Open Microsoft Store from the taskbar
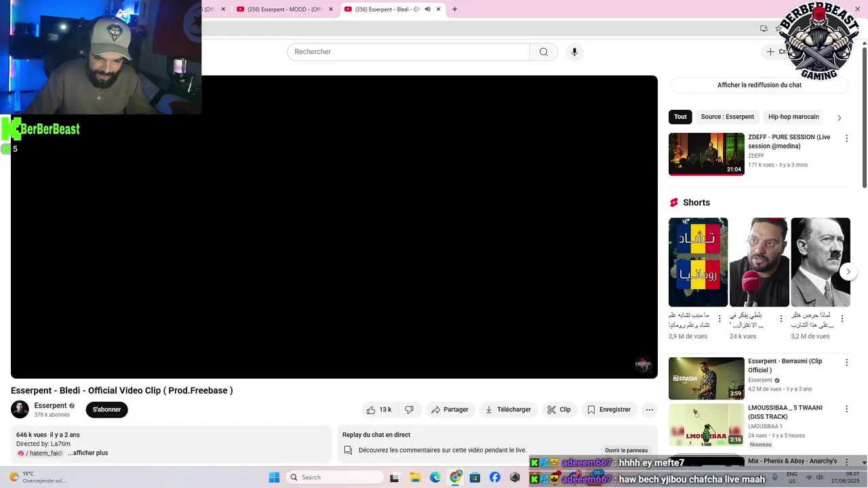The image size is (868, 488). pyautogui.click(x=475, y=477)
